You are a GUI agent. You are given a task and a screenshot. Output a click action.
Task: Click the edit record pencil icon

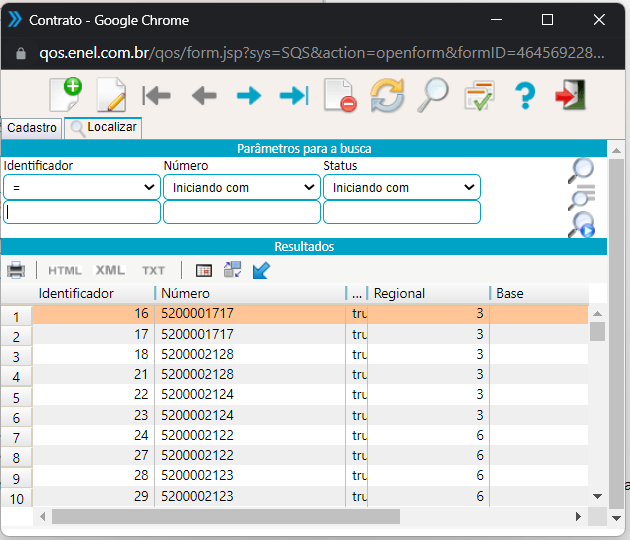[x=111, y=95]
